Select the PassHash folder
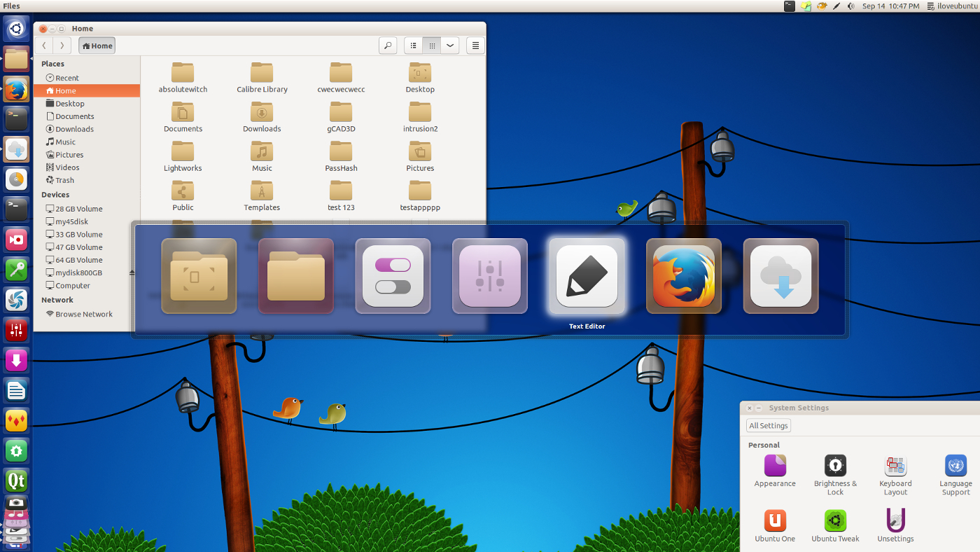The width and height of the screenshot is (980, 552). tap(341, 156)
